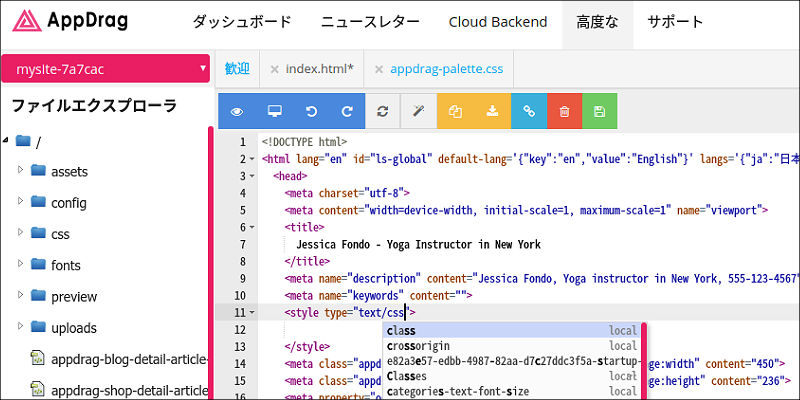Choose the categories-text-font-size suggestion
The image size is (800, 400).
pyautogui.click(x=512, y=391)
